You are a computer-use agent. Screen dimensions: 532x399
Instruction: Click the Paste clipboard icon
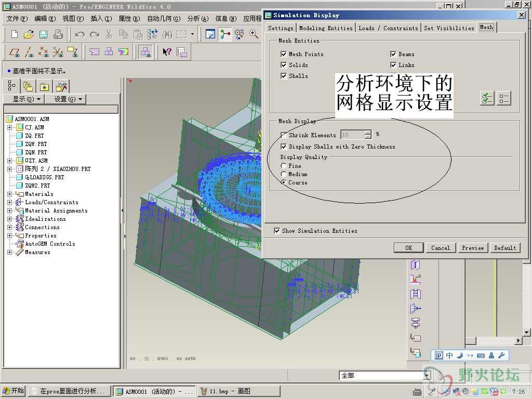pos(138,34)
